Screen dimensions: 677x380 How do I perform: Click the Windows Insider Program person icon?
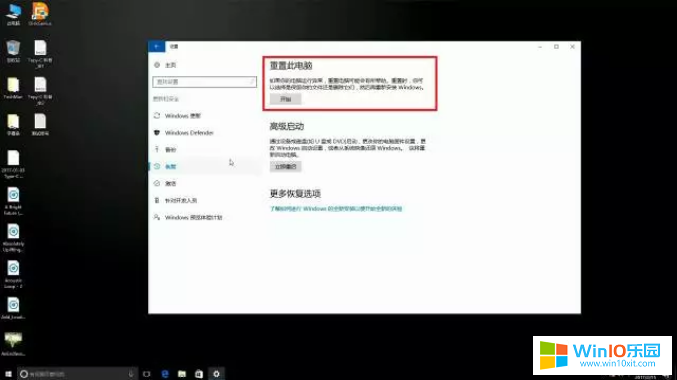(x=157, y=217)
